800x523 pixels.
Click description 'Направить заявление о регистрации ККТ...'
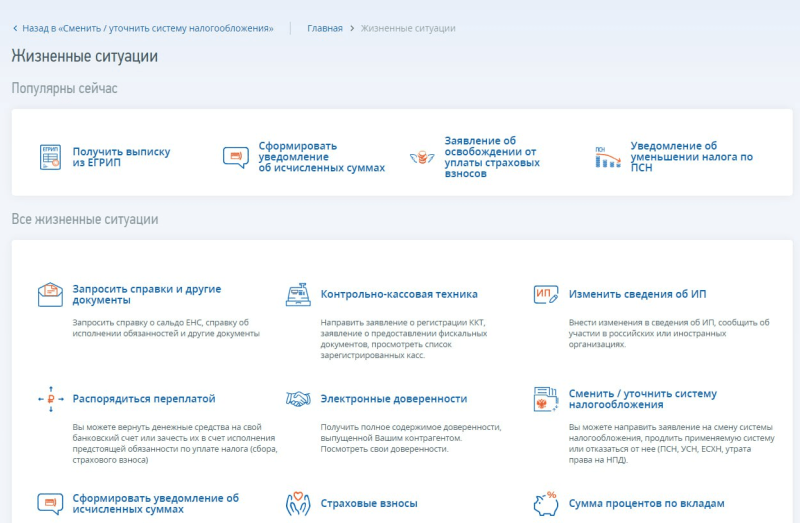404,339
